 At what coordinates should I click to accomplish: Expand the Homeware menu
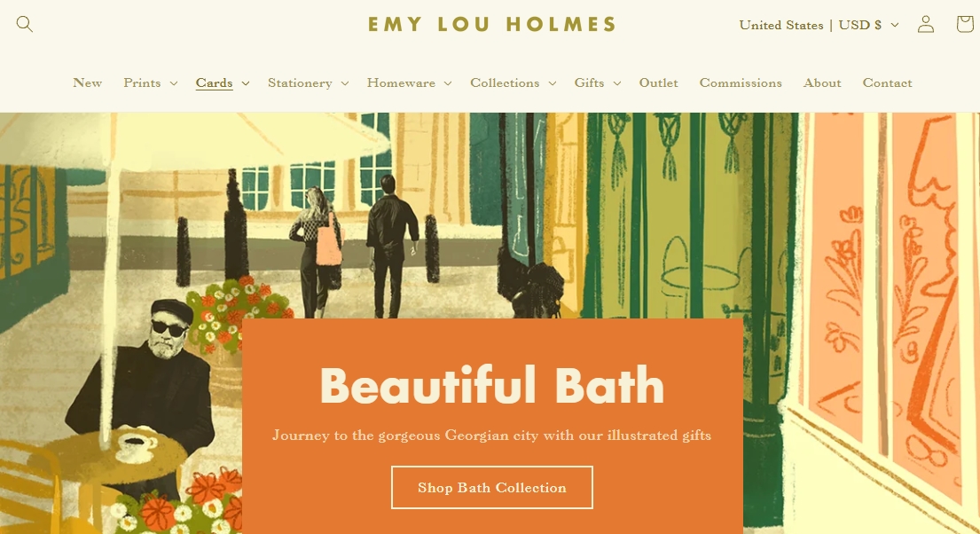tap(409, 83)
